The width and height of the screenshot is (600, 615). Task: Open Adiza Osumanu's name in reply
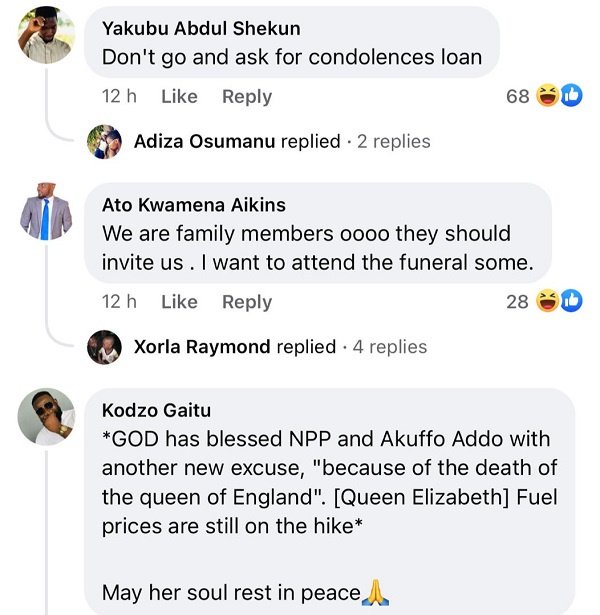pos(204,142)
